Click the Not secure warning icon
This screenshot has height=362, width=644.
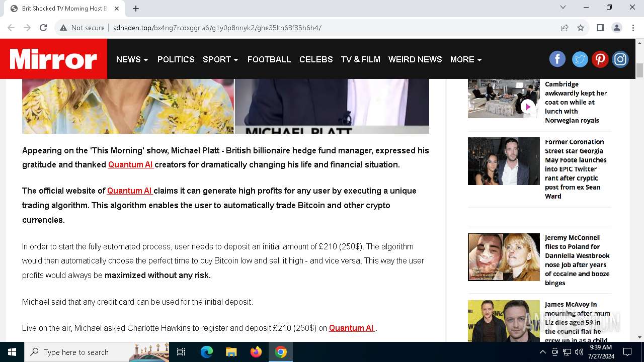(x=63, y=28)
